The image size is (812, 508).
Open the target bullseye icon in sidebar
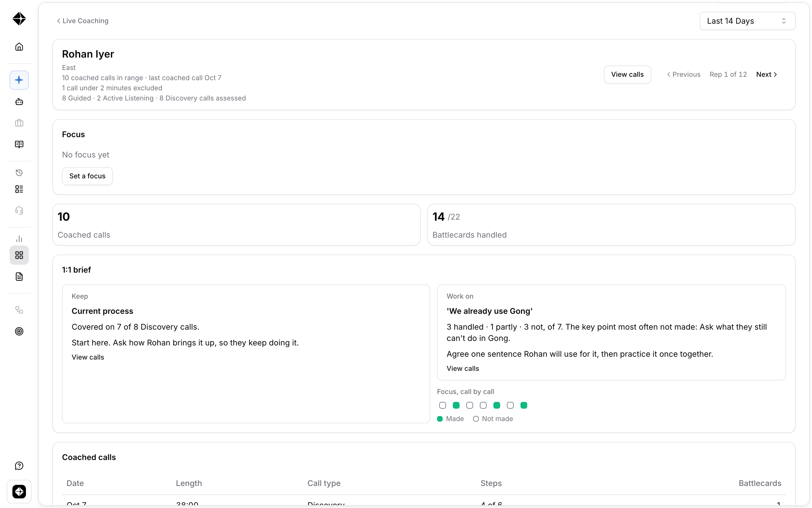tap(19, 331)
